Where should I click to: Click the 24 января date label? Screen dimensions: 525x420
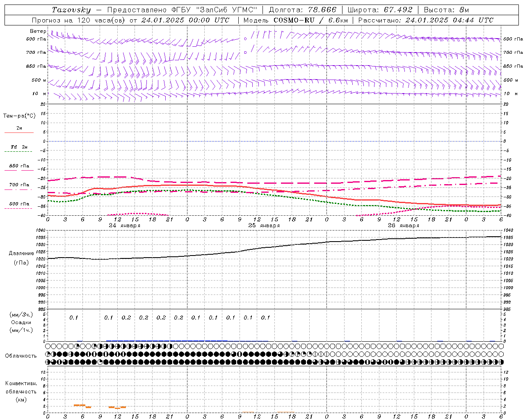pyautogui.click(x=124, y=226)
